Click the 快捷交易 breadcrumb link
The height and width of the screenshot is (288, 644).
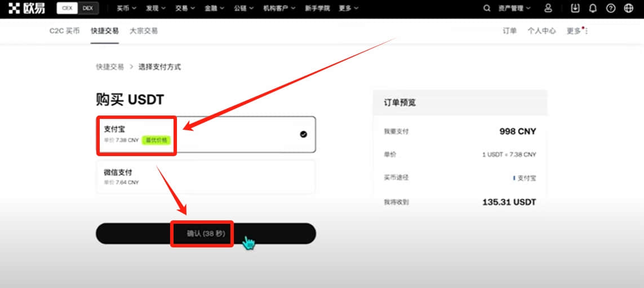click(x=110, y=67)
